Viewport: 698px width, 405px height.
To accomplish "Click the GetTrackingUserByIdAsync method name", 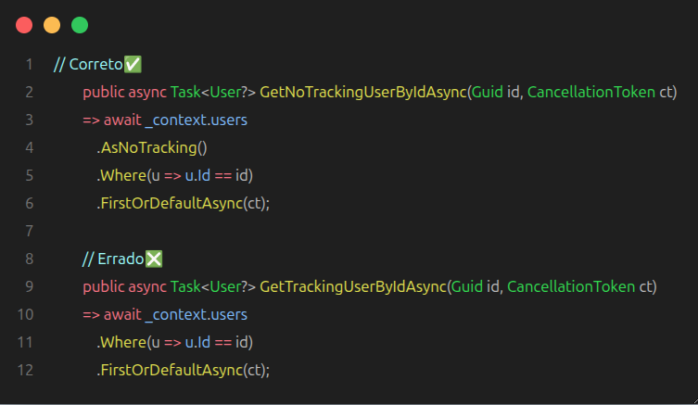I will (x=352, y=287).
